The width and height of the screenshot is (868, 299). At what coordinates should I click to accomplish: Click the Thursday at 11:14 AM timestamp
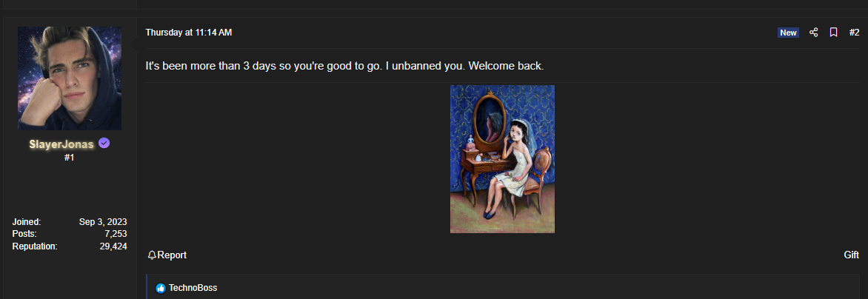click(189, 33)
